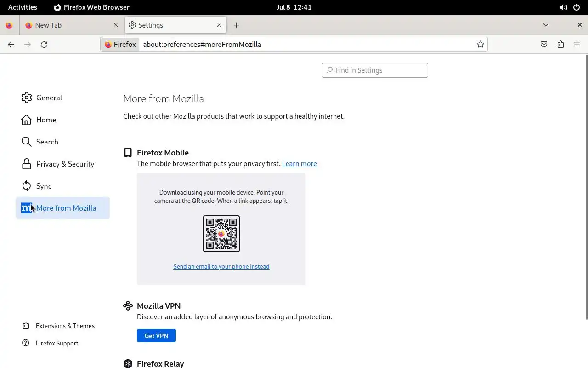Click the Mozilla VPN icon
This screenshot has width=588, height=368.
pyautogui.click(x=128, y=306)
